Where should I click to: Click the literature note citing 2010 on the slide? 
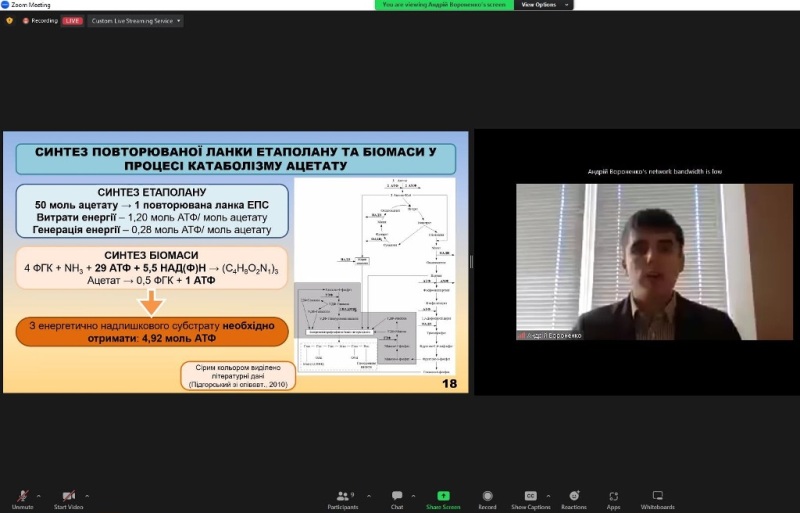click(x=238, y=376)
